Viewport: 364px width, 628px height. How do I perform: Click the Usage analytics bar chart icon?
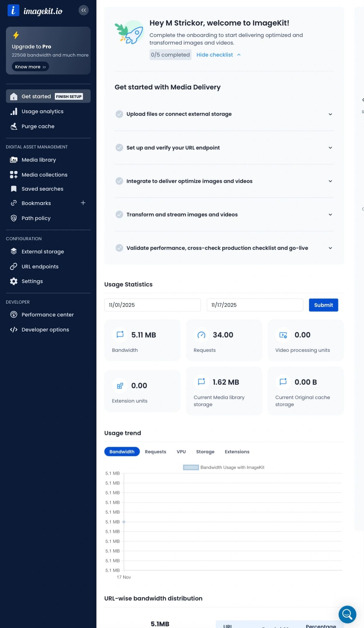(14, 111)
